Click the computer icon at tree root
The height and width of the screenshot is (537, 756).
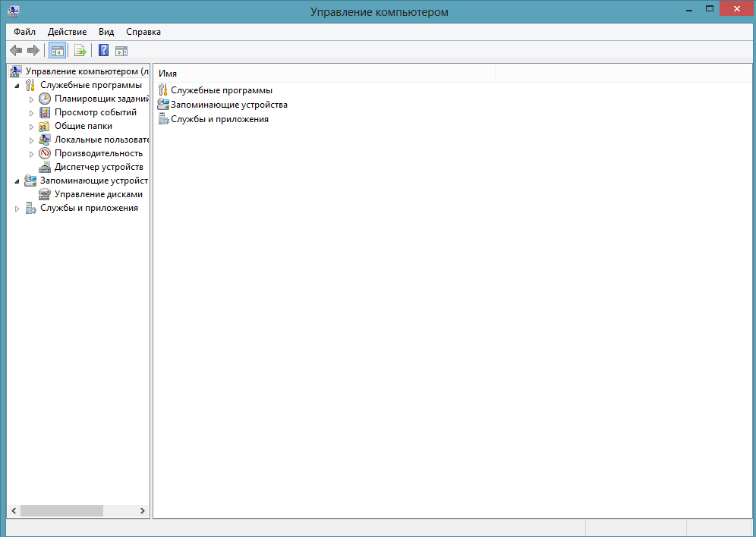pos(15,71)
